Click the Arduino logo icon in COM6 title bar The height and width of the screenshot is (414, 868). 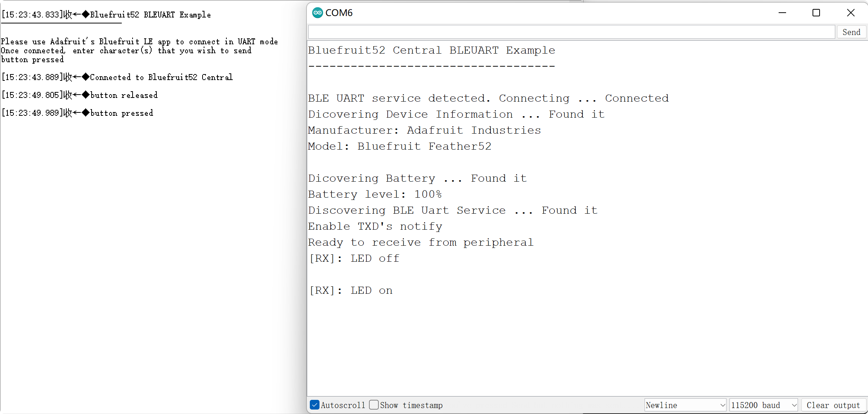(x=317, y=13)
